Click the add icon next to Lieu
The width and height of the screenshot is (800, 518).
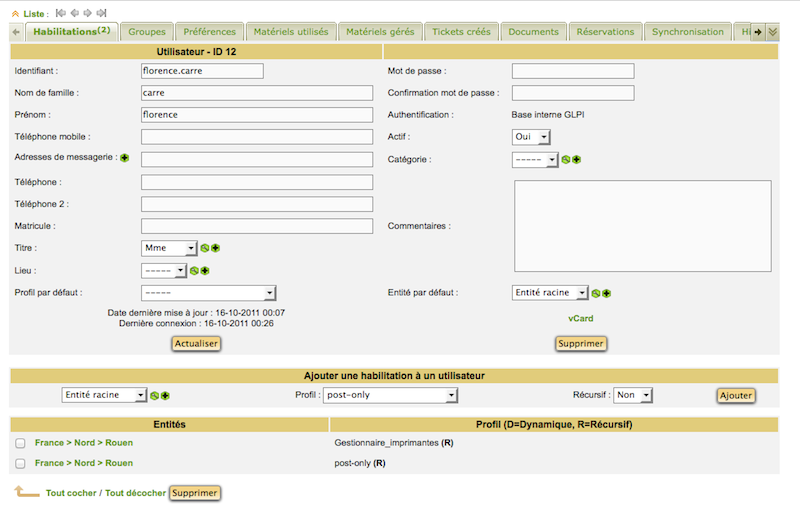pos(205,270)
